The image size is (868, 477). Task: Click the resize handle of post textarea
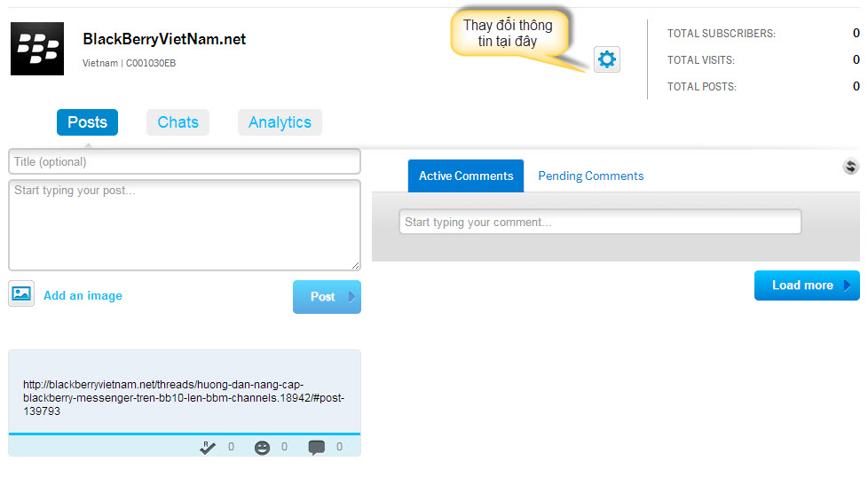click(x=355, y=265)
